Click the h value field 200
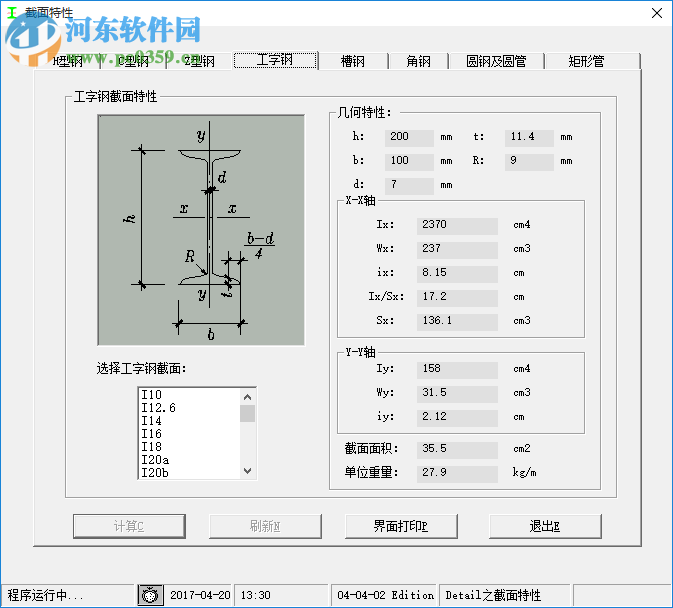 [409, 137]
